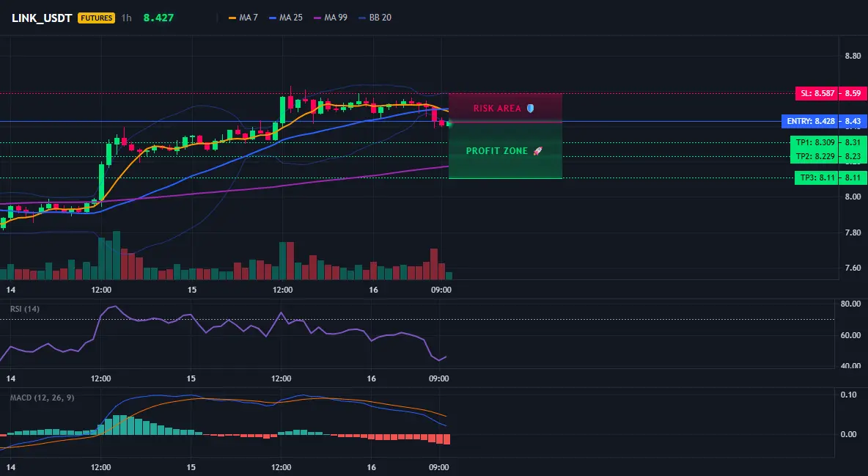Viewport: 868px width, 476px height.
Task: Click the TP1: 8.309 target tag
Action: coord(814,142)
